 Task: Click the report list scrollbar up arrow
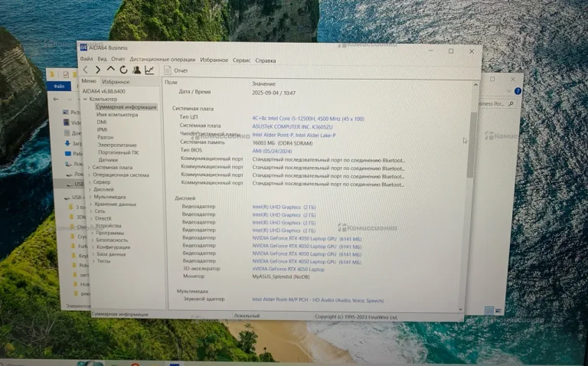tap(475, 85)
